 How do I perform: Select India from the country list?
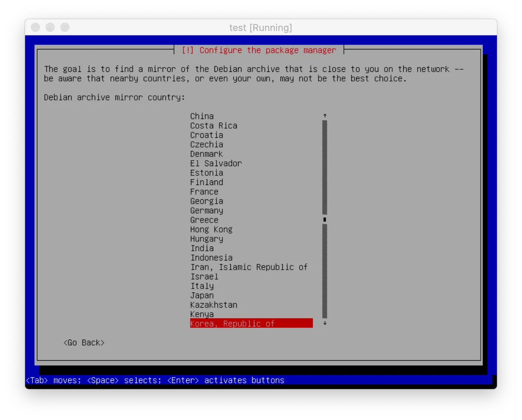[x=202, y=248]
